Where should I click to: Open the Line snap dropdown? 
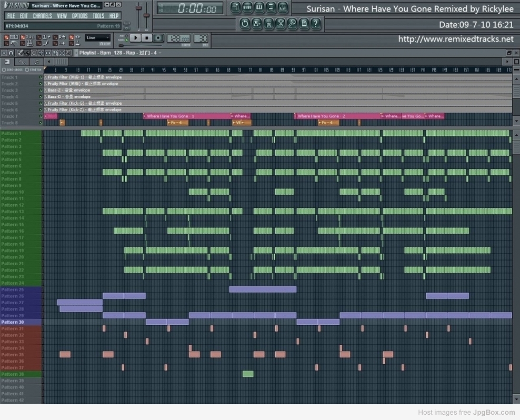click(97, 38)
